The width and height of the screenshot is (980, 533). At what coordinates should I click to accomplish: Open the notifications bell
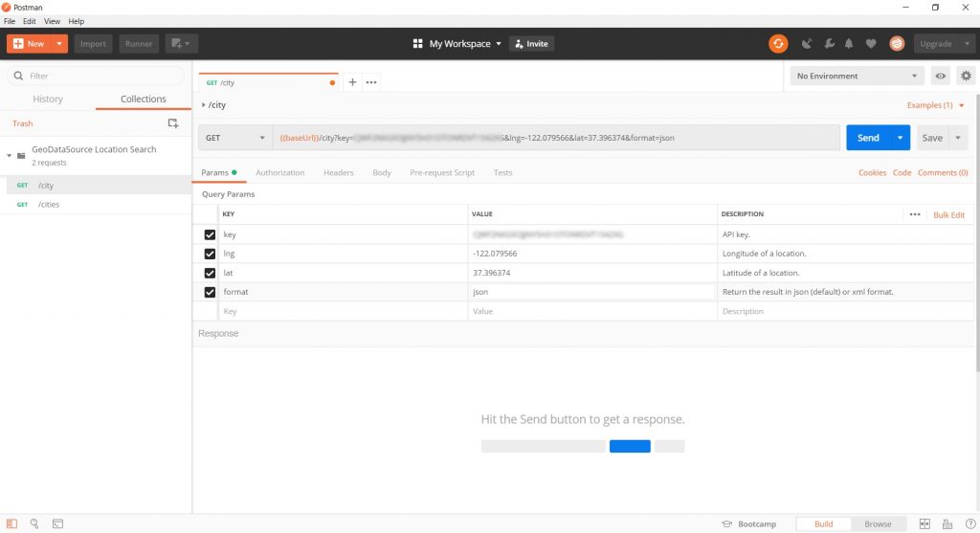click(849, 44)
